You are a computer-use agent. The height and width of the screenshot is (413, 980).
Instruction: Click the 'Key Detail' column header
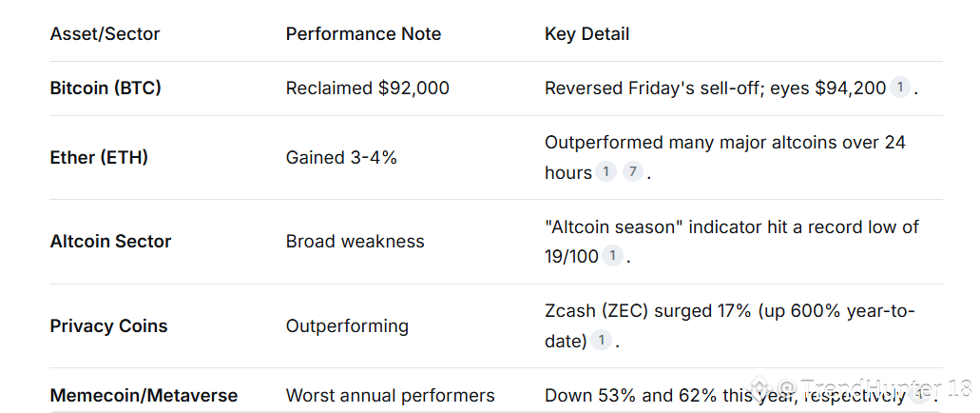pyautogui.click(x=586, y=34)
